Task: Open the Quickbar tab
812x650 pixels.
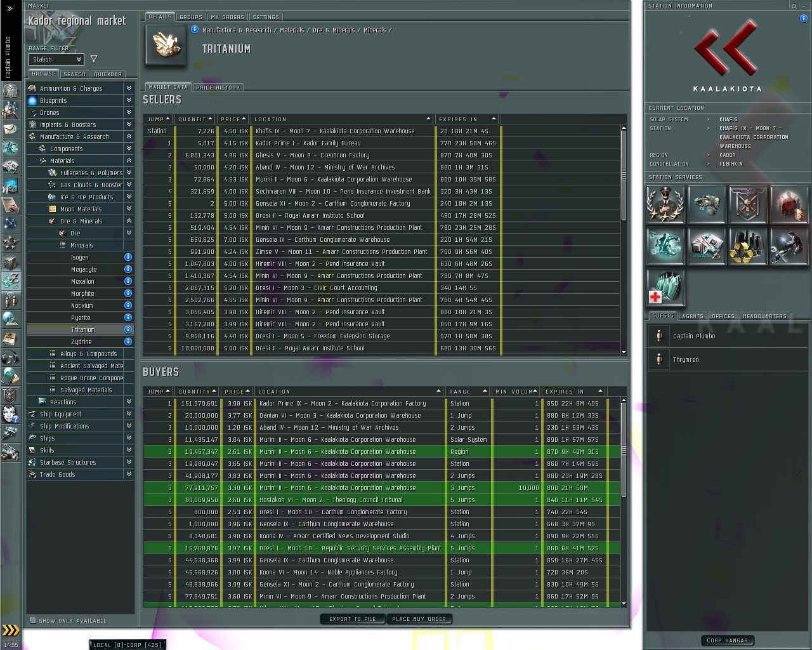Action: click(108, 74)
